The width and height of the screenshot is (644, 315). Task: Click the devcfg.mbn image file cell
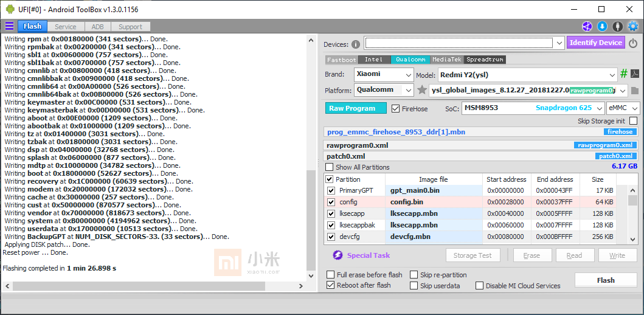[x=434, y=237]
